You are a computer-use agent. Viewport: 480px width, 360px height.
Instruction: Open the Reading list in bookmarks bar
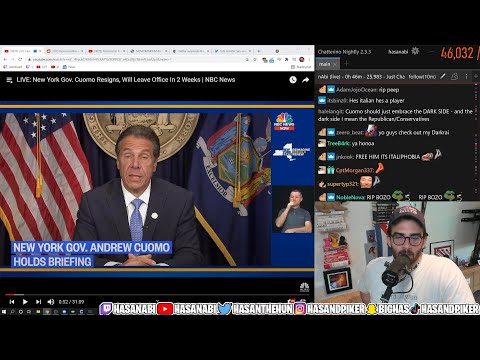pyautogui.click(x=301, y=67)
